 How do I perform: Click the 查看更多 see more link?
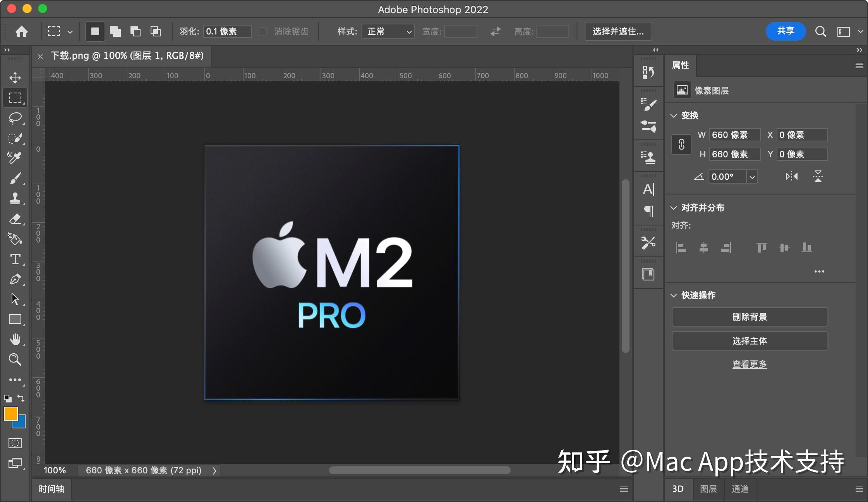[x=749, y=363]
